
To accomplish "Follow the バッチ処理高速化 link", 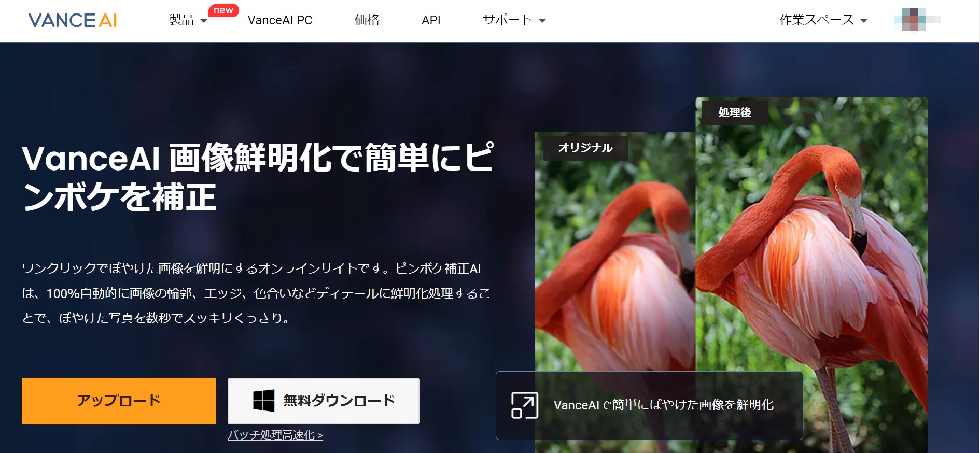I will point(275,435).
